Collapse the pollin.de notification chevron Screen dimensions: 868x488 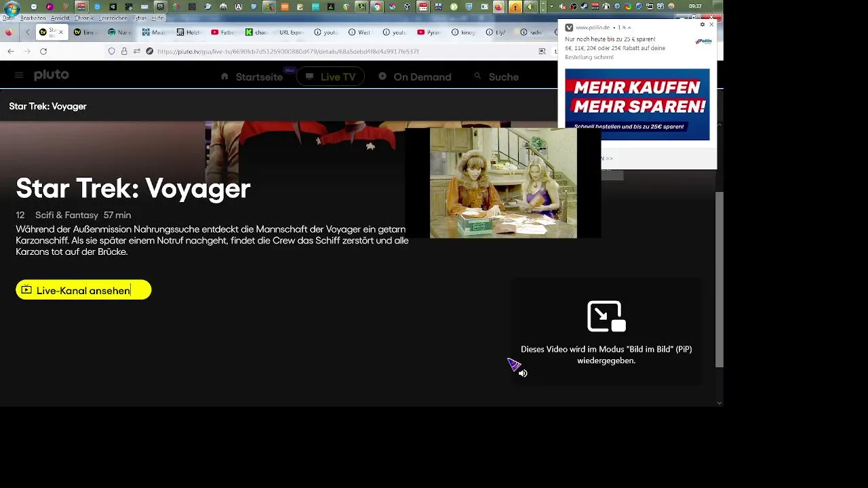tap(629, 28)
